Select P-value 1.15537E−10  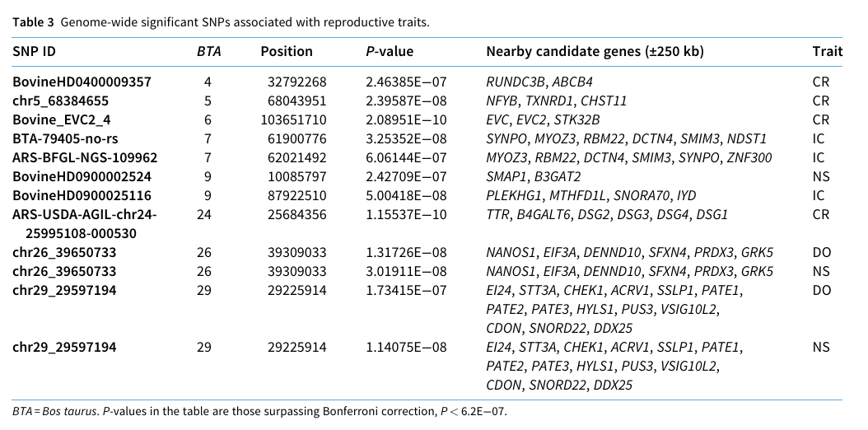coord(406,214)
